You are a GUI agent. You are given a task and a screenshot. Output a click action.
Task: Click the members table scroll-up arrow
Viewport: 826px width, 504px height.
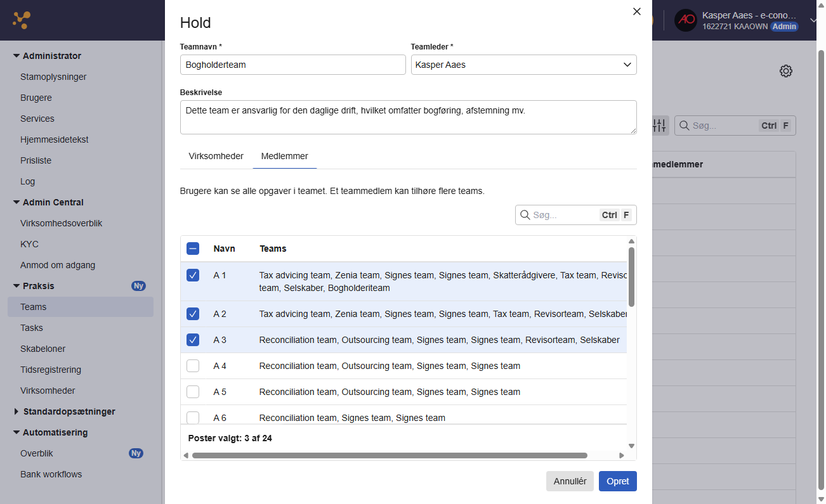(631, 241)
